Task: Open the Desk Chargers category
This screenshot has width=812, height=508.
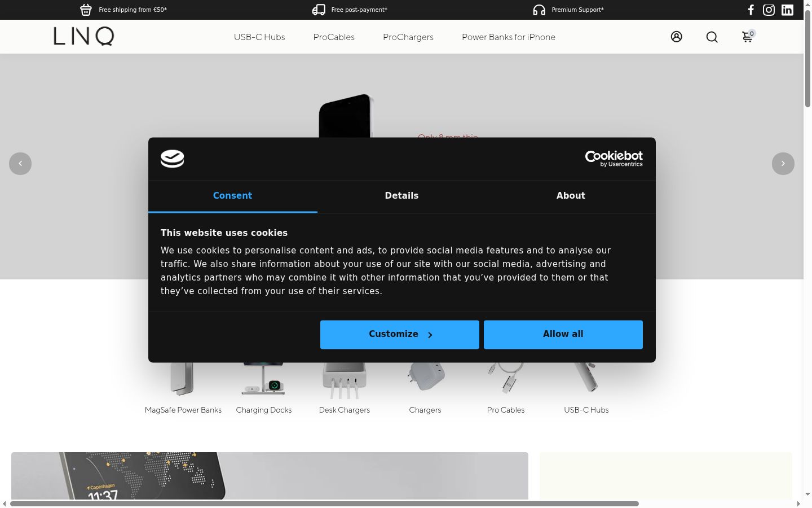Action: click(345, 410)
